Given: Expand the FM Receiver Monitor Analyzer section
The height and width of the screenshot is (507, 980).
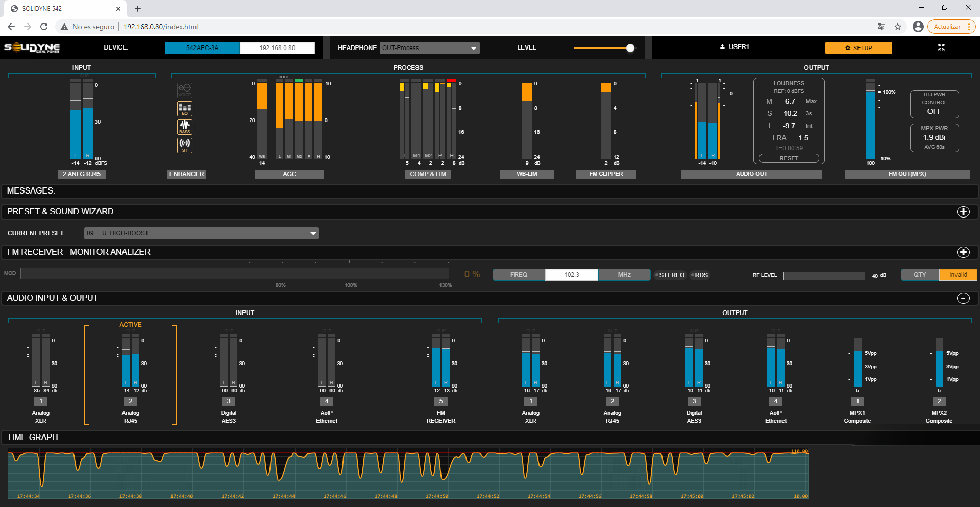Looking at the screenshot, I should (963, 252).
